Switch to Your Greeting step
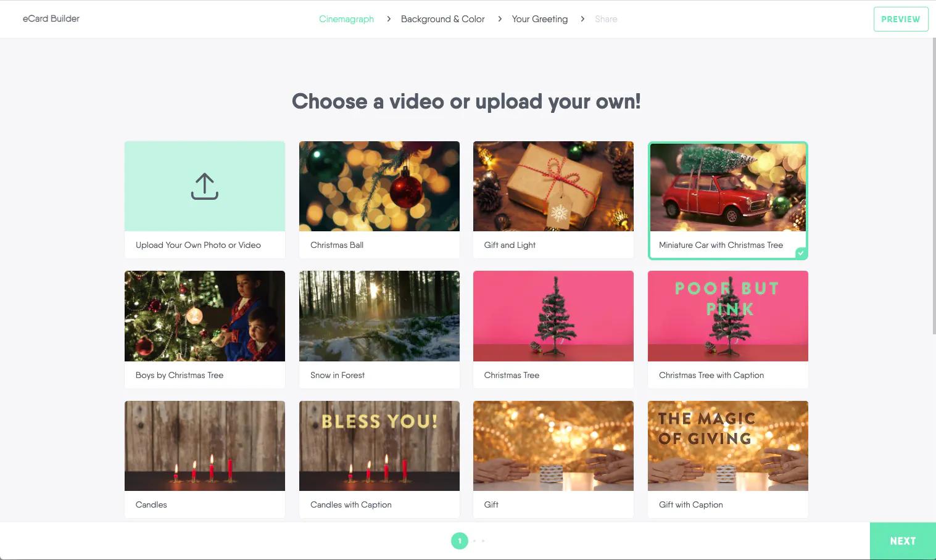The height and width of the screenshot is (560, 936). (x=540, y=19)
